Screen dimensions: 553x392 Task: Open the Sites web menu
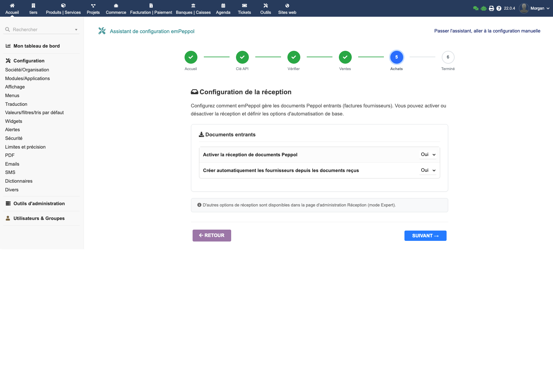[287, 8]
